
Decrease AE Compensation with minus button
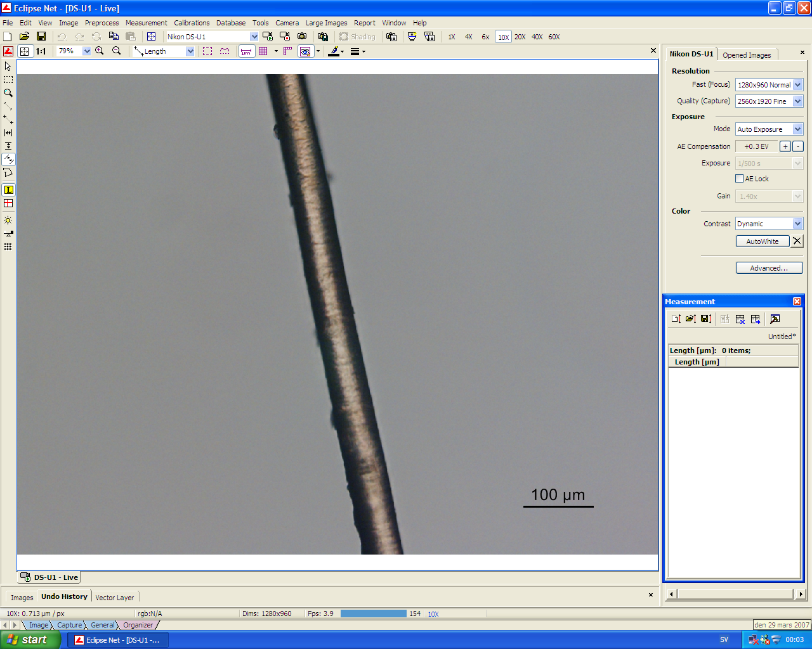(x=798, y=147)
